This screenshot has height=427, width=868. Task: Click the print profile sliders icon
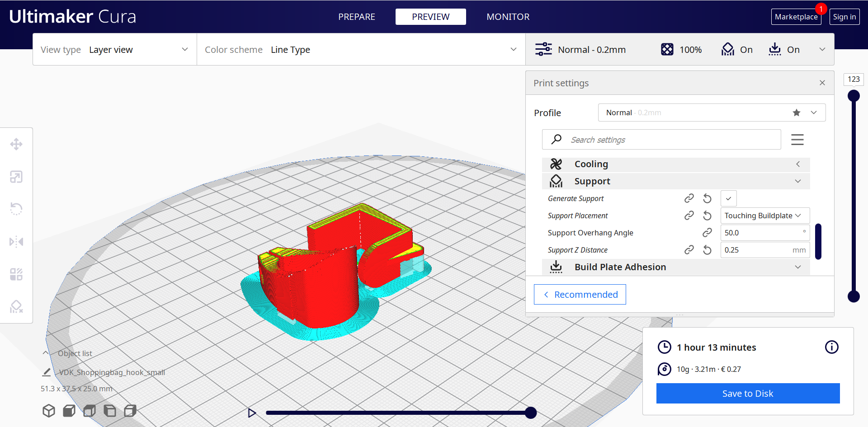pos(543,49)
